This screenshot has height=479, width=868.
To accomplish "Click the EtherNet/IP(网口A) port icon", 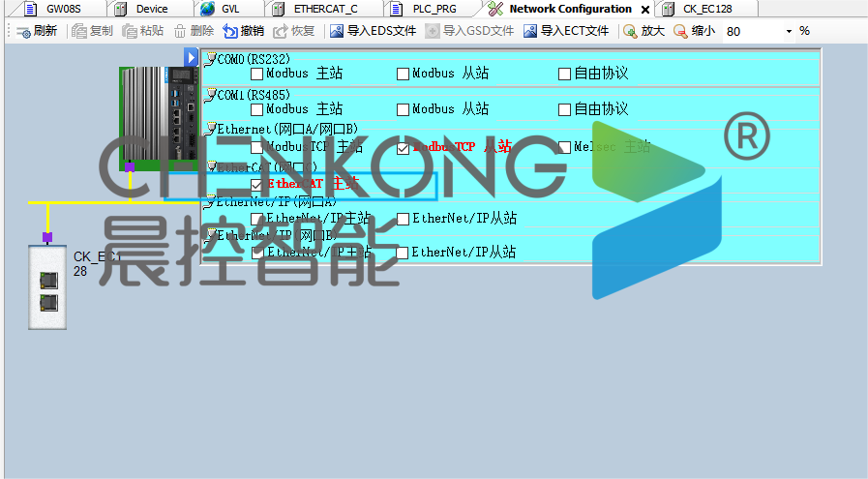I will click(210, 202).
